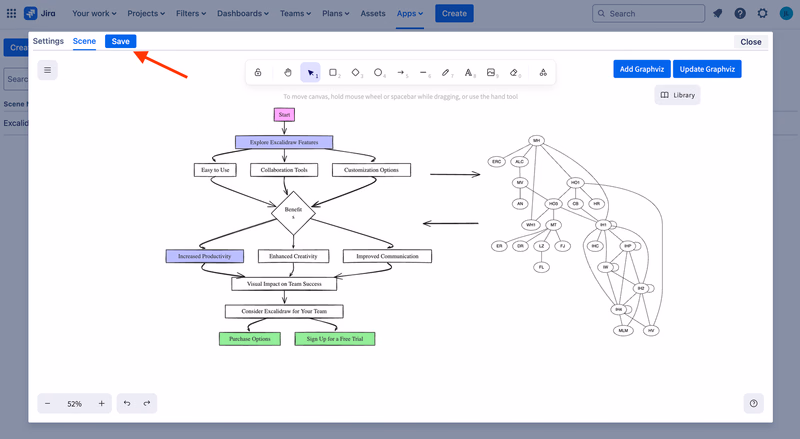Screen dimensions: 800x439
Task: Select the Line drawing tool
Action: click(x=423, y=72)
